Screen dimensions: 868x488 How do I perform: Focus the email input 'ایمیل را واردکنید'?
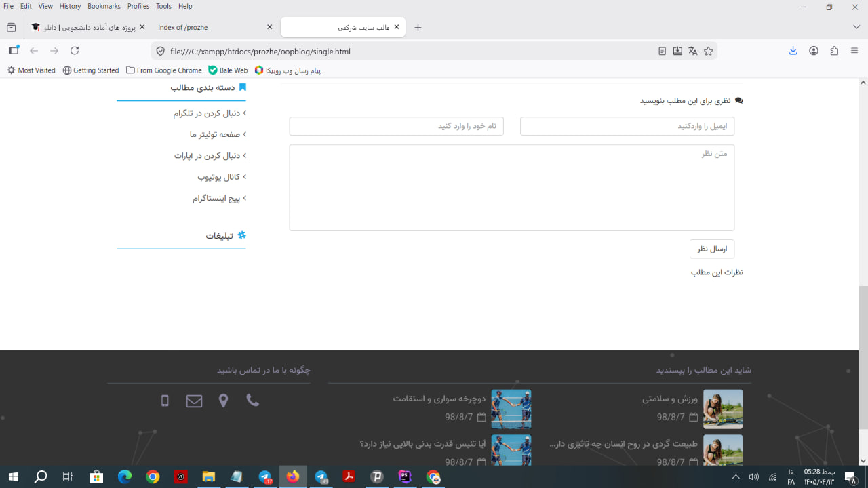point(627,126)
